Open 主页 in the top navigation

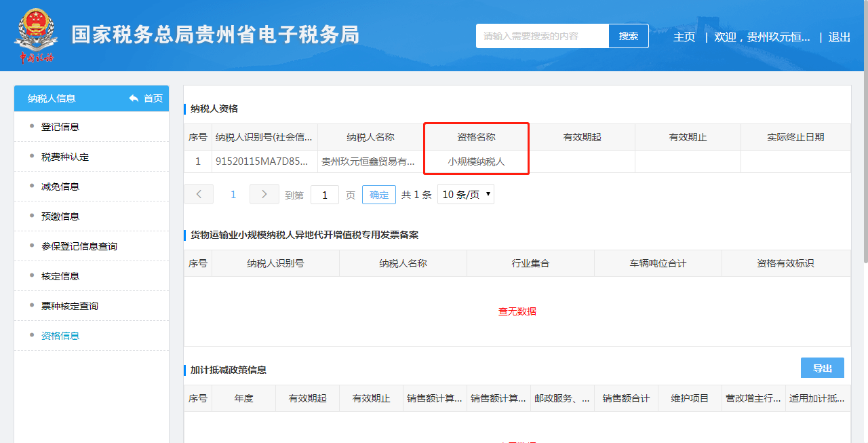684,37
